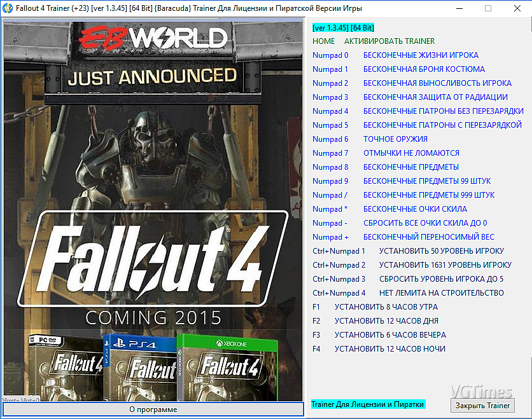Select "БЕСКОНЕЧНАЯ БРОНЯ КОСТЮМА" line
This screenshot has width=532, height=419.
(398, 69)
